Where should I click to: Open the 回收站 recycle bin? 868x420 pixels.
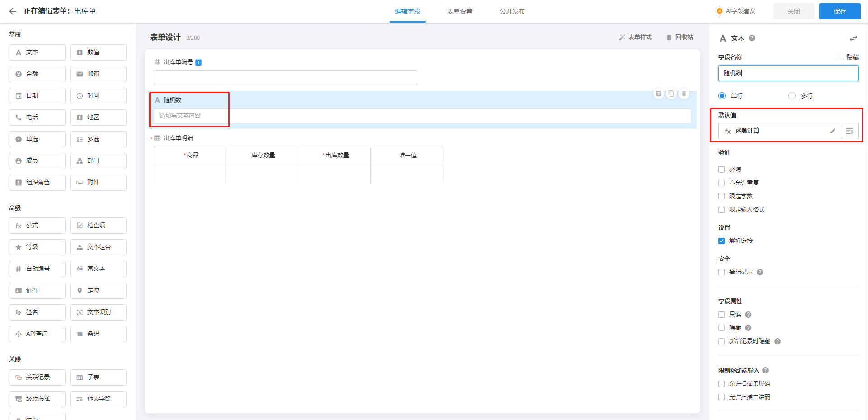coord(679,38)
